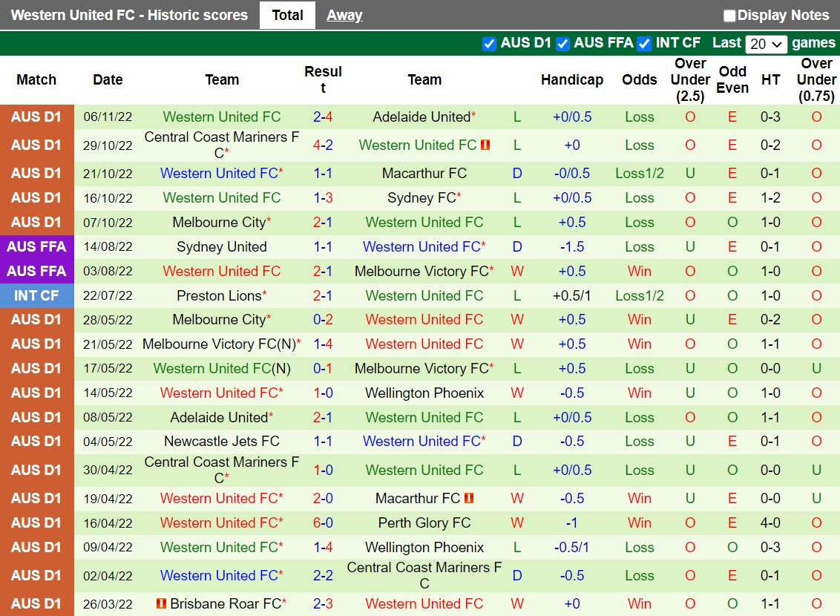The width and height of the screenshot is (840, 616).
Task: Enable the Display Notes checkbox
Action: click(x=729, y=15)
